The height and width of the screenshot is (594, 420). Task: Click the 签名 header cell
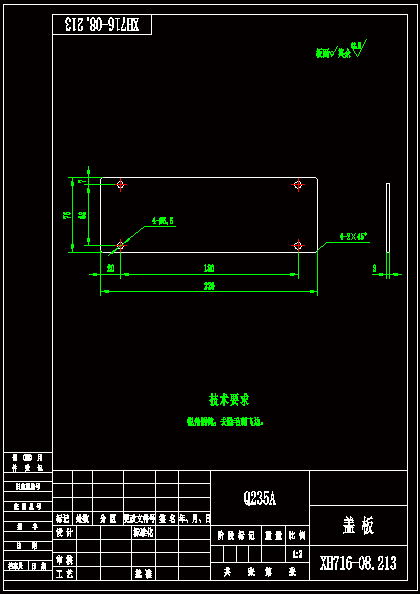167,519
